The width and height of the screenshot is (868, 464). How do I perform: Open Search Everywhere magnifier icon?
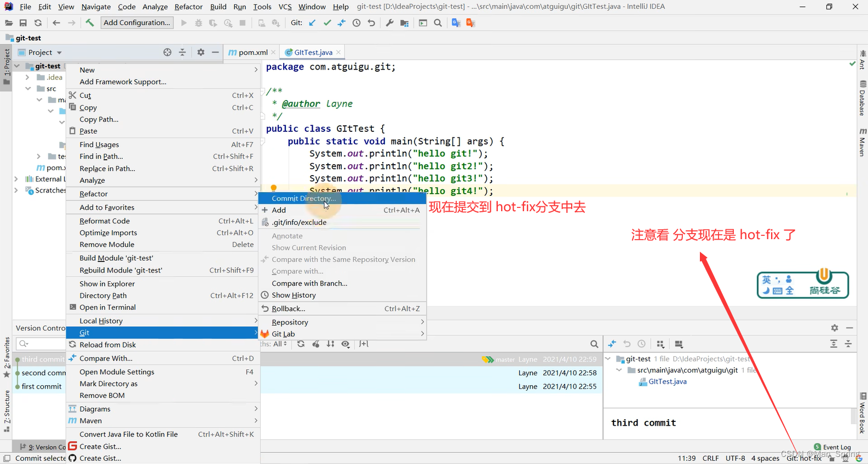click(x=438, y=23)
